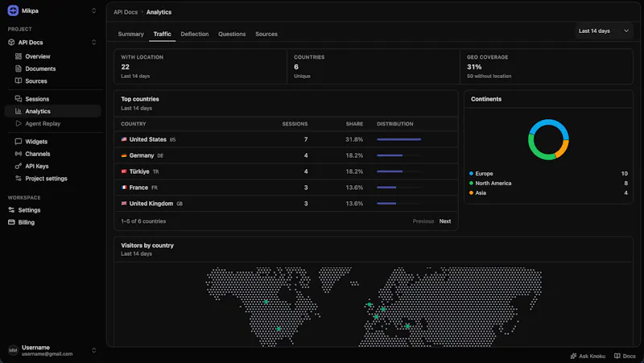Click the SHARE column header
Viewport: 644px width, 363px height.
354,124
